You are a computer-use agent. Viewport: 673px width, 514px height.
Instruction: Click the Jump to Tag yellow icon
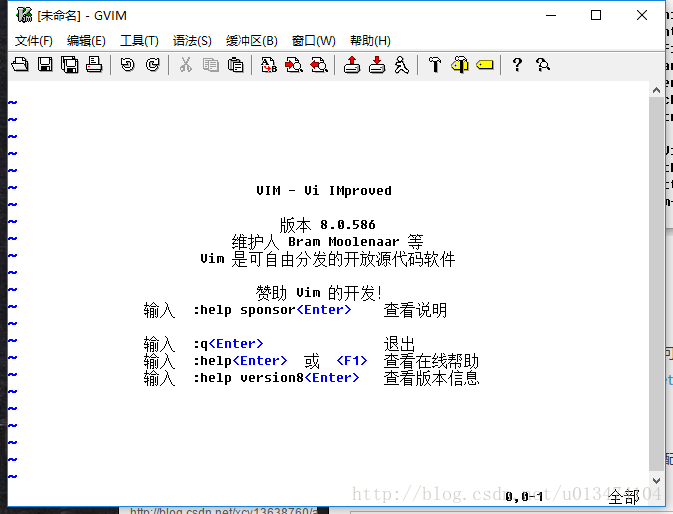(x=485, y=65)
